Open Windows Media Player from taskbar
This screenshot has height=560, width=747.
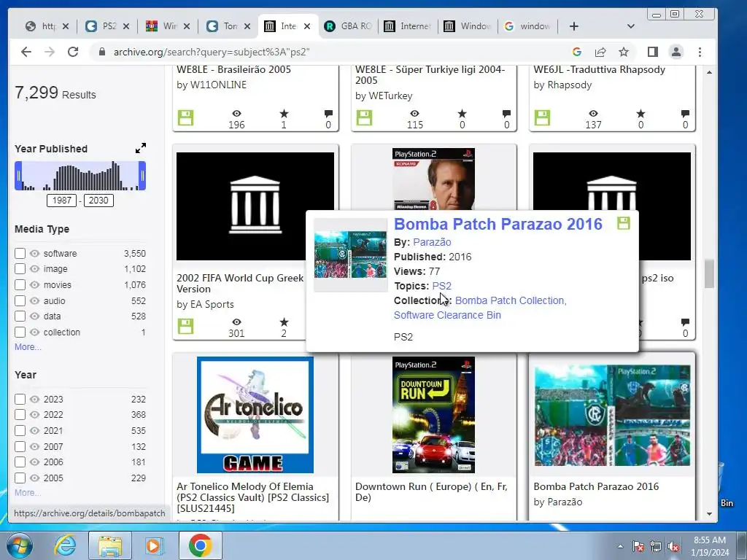[x=154, y=545]
